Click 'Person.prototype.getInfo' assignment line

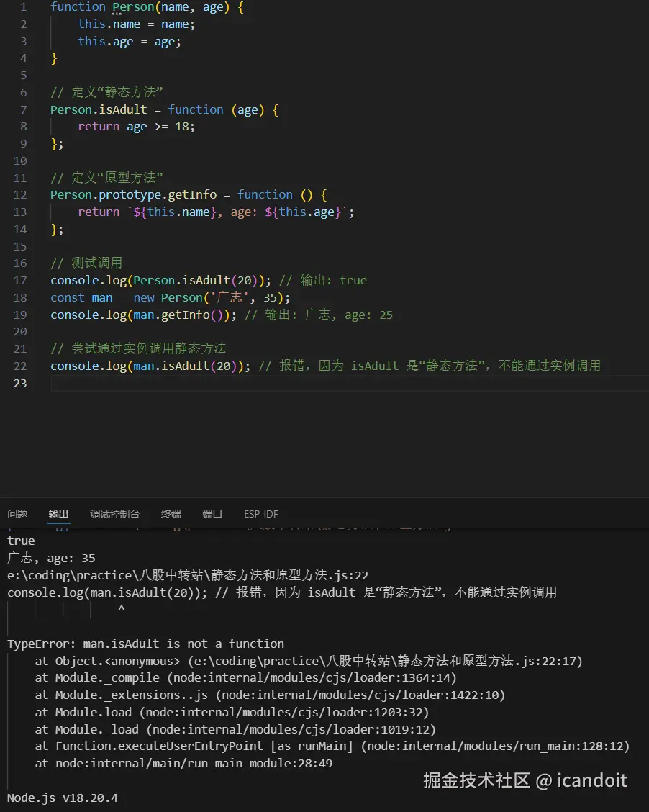point(189,194)
